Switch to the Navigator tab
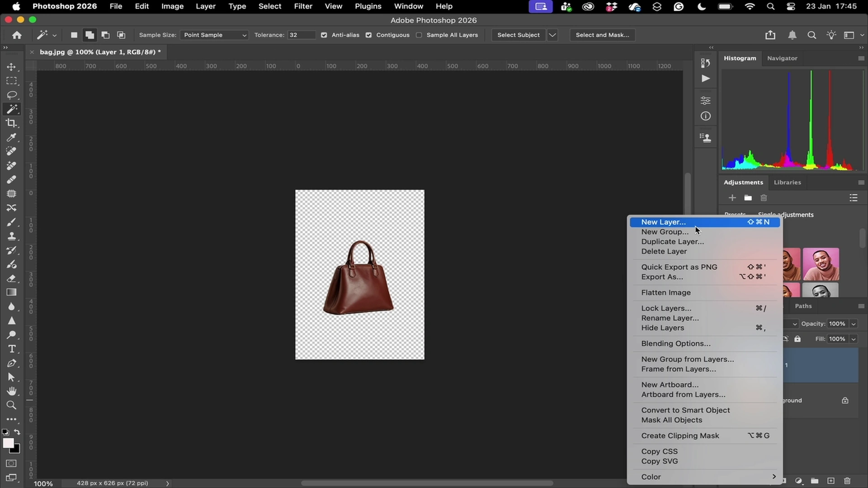 782,58
